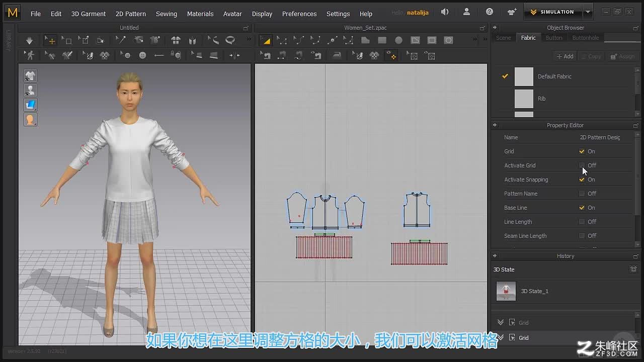Toggle the blue fabric surface display icon
The width and height of the screenshot is (644, 362).
pyautogui.click(x=30, y=105)
